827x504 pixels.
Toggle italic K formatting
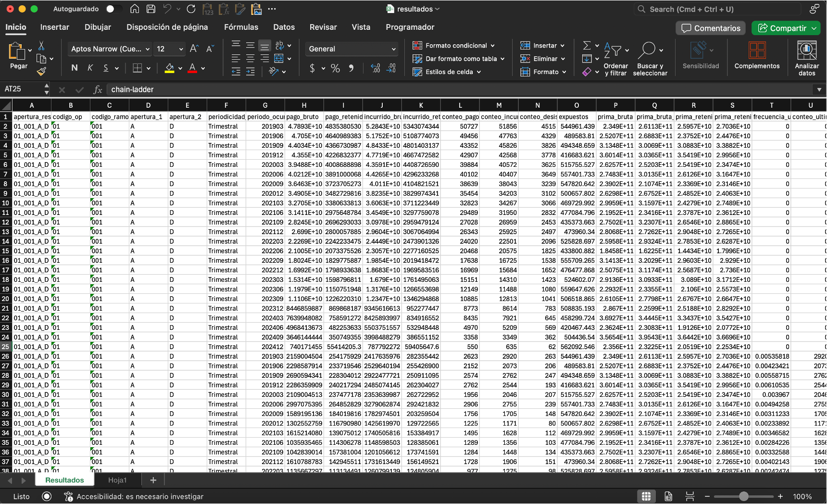tap(90, 68)
